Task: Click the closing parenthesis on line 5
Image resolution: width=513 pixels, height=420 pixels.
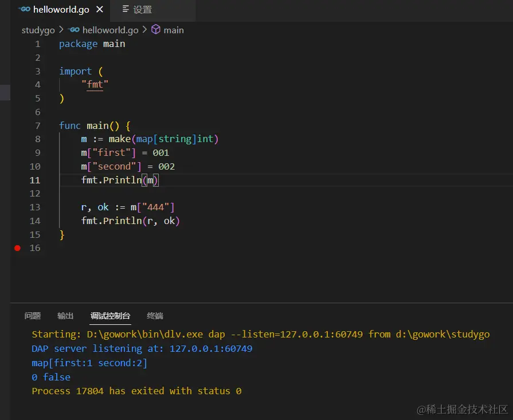Action: (x=62, y=99)
